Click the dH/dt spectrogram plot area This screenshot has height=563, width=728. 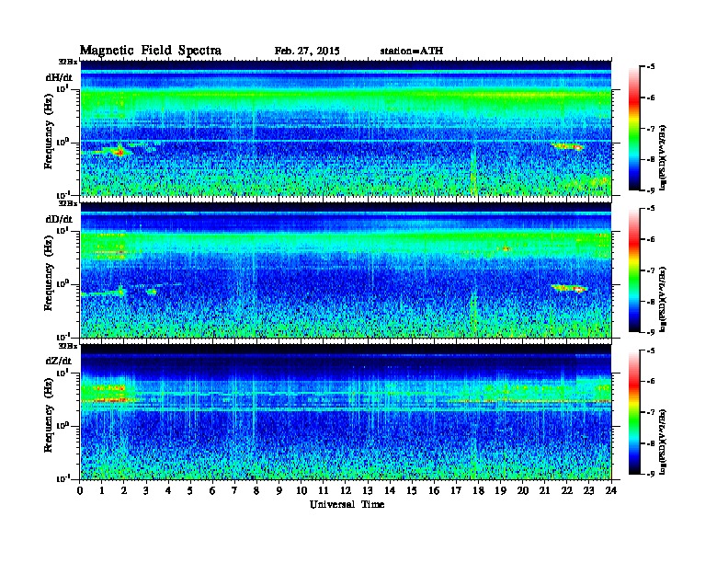pyautogui.click(x=346, y=128)
